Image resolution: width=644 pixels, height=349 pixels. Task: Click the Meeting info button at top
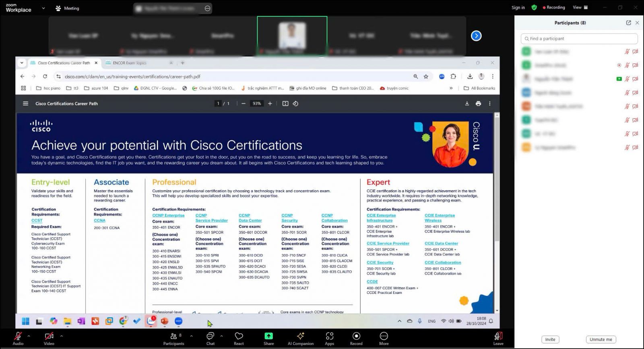(x=67, y=8)
